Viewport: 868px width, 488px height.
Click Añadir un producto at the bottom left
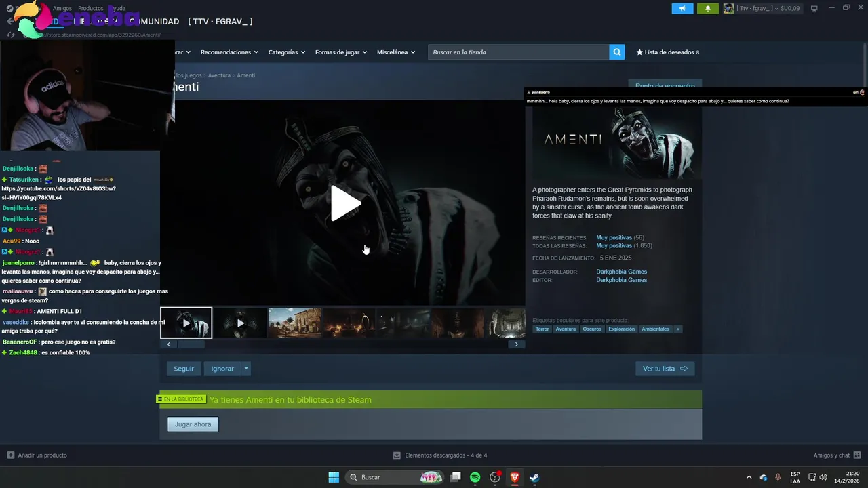(x=37, y=455)
